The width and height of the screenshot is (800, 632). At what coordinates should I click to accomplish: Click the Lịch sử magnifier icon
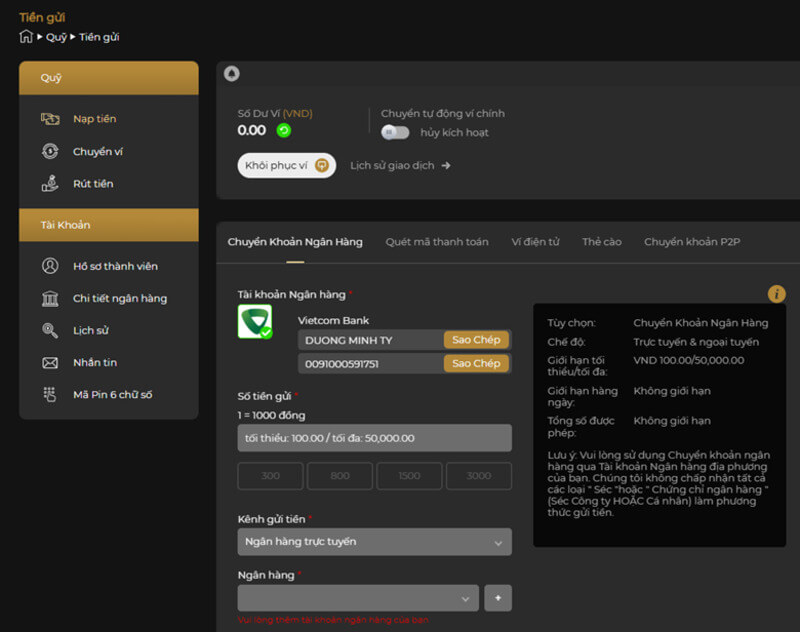pyautogui.click(x=50, y=331)
